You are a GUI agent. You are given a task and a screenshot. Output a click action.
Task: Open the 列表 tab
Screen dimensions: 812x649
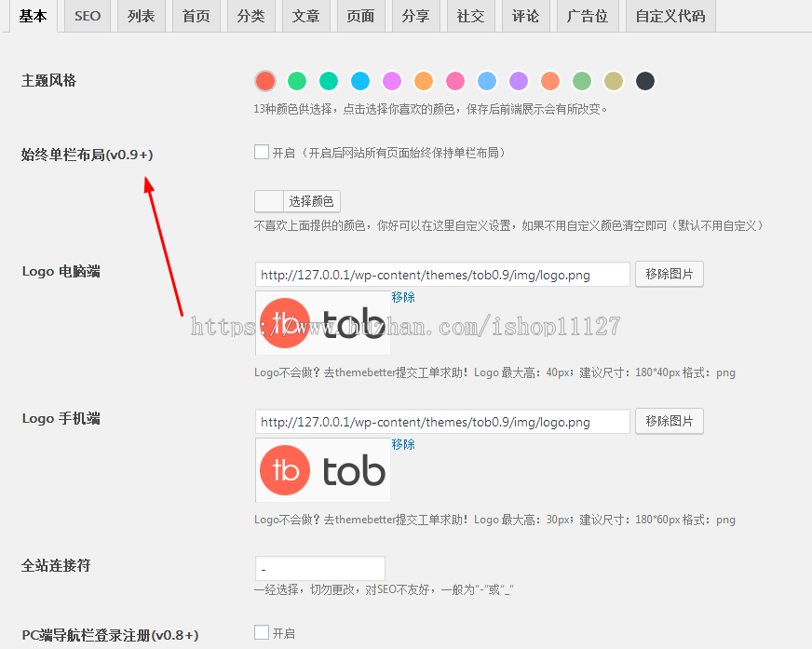(x=142, y=16)
